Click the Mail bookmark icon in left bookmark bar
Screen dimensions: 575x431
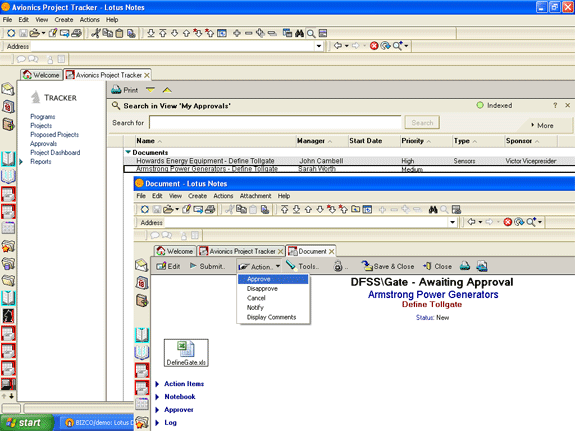pos(8,89)
